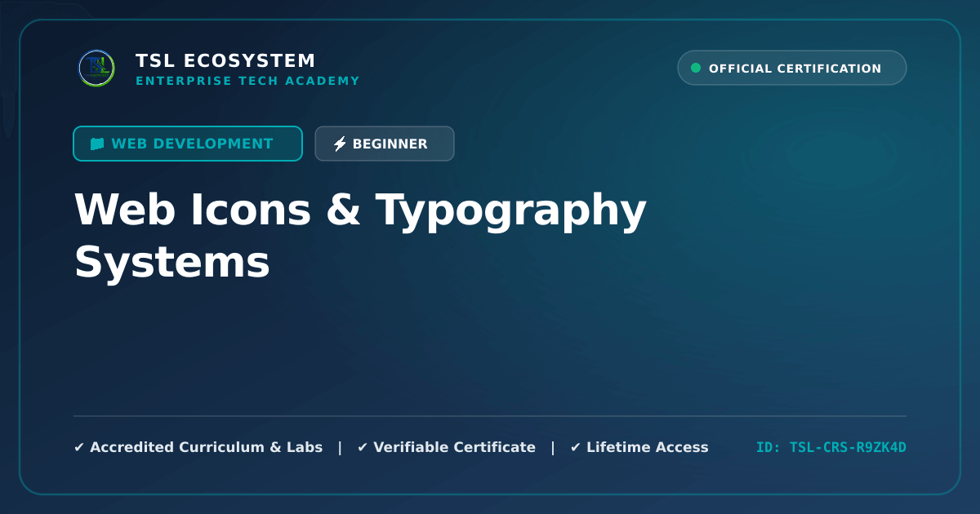The width and height of the screenshot is (980, 514).
Task: Select the Web Development category tag
Action: [x=188, y=144]
